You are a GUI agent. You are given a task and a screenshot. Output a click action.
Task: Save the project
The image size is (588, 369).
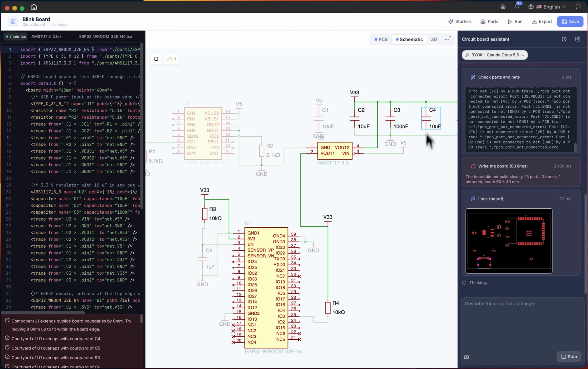(x=570, y=22)
